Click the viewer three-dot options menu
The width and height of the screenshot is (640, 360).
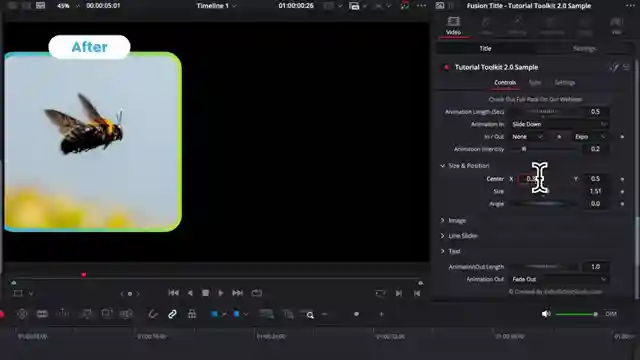[x=422, y=6]
